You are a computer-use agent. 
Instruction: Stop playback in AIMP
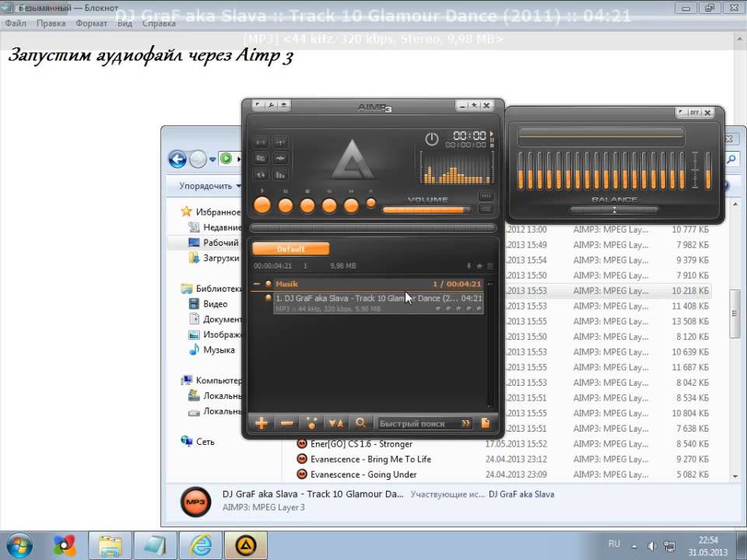click(x=307, y=205)
